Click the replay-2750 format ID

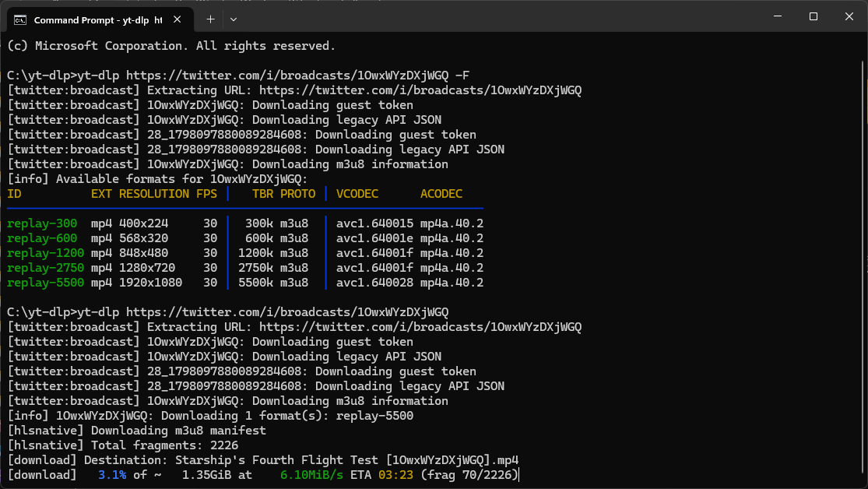coord(45,268)
